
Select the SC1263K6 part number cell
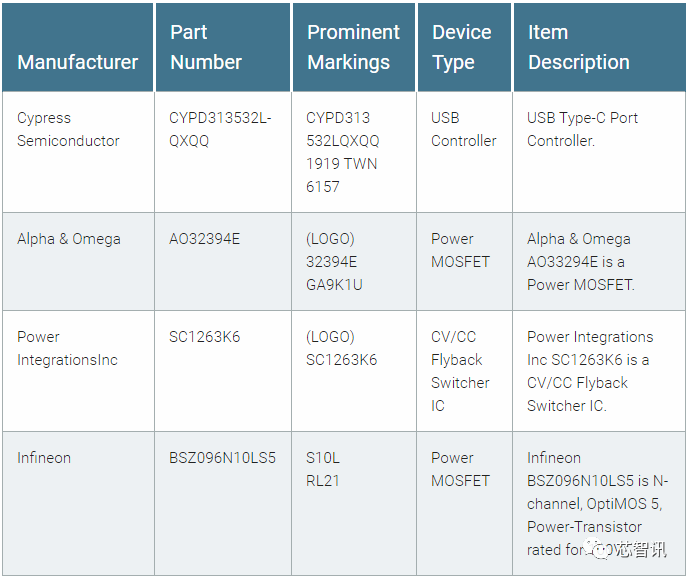205,337
